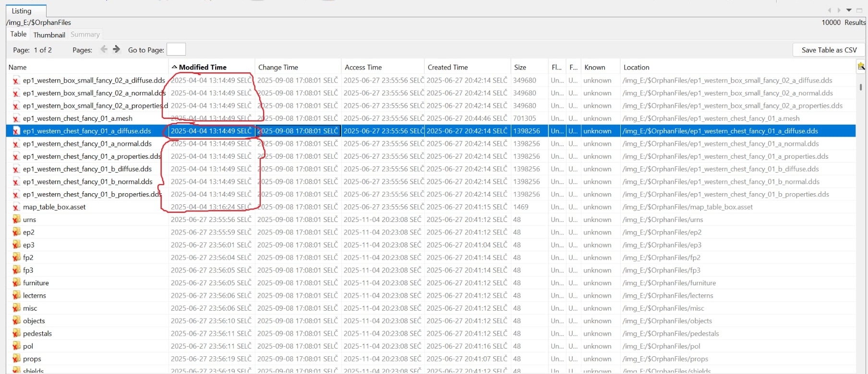
Task: Click the deleted-file icon of ep1_western_box_small_fancy_02_a_diffuse.dds
Action: coord(16,81)
